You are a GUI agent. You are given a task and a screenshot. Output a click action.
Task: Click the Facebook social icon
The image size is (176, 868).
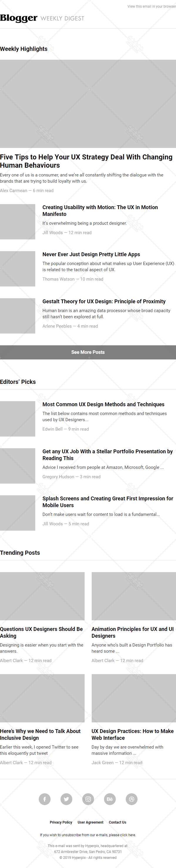(44, 799)
